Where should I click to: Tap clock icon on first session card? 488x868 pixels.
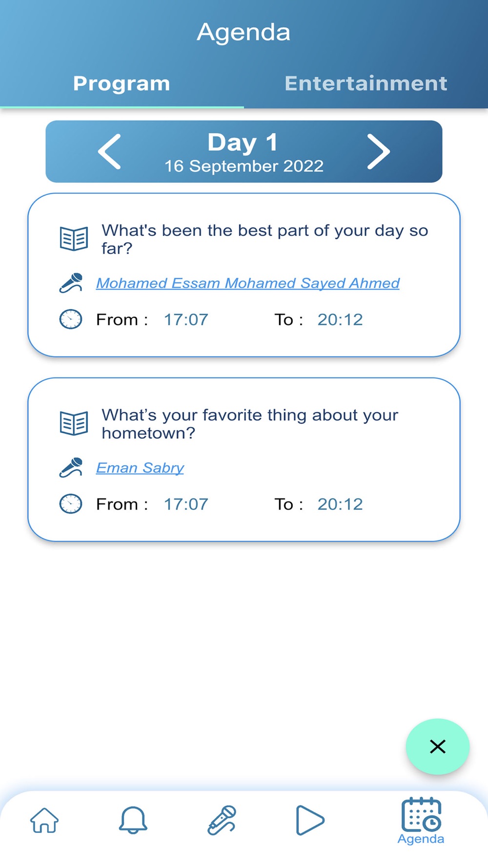coord(71,319)
